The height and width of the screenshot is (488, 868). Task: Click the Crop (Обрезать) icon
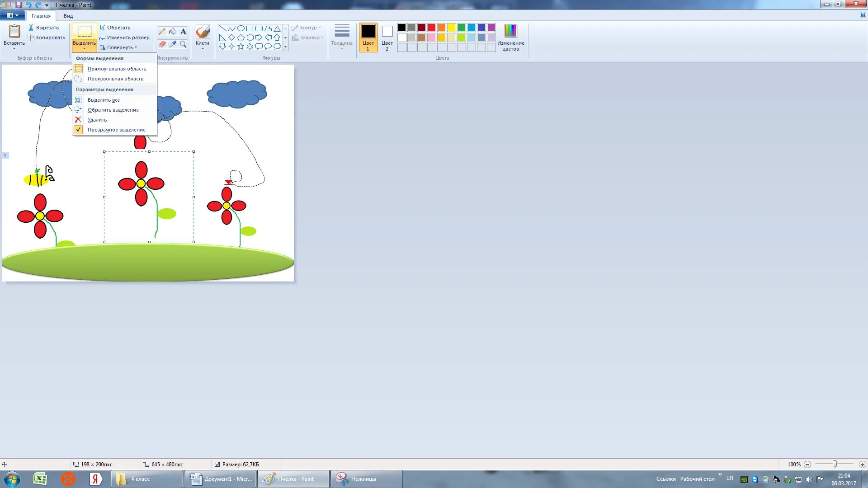click(x=103, y=28)
